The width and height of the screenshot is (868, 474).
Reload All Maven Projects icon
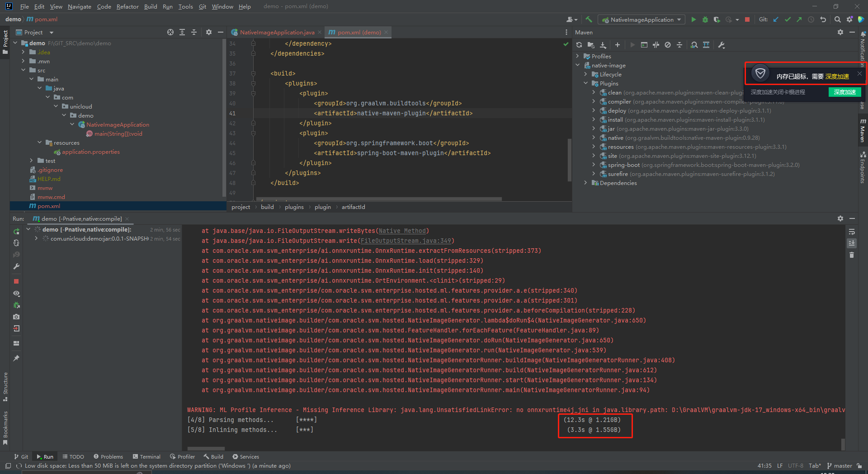[x=579, y=45]
